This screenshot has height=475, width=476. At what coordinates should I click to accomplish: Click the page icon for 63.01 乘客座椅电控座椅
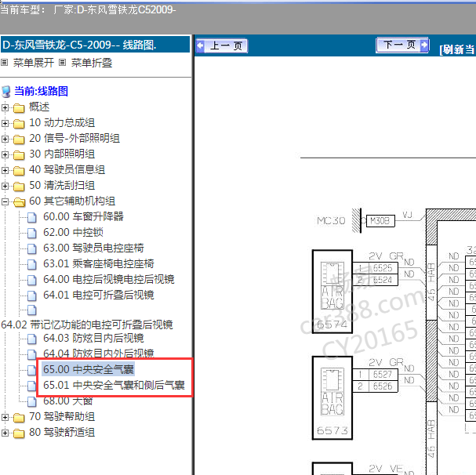32,264
